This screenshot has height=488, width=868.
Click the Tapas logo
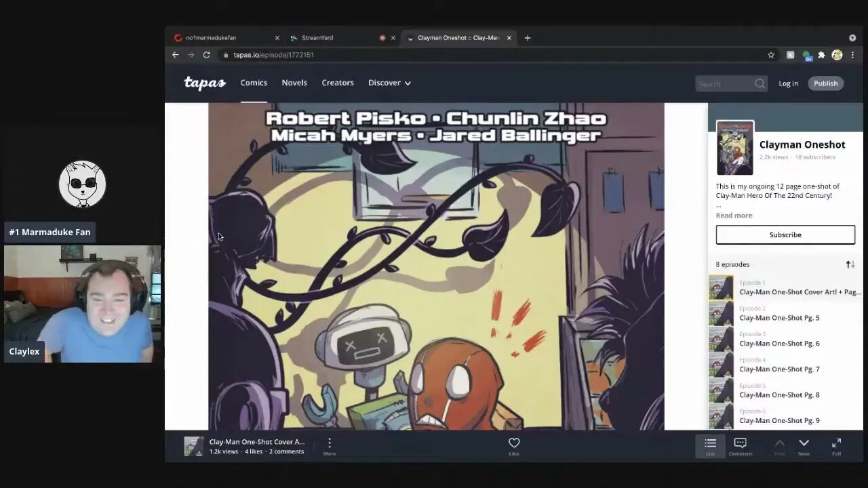pyautogui.click(x=205, y=83)
